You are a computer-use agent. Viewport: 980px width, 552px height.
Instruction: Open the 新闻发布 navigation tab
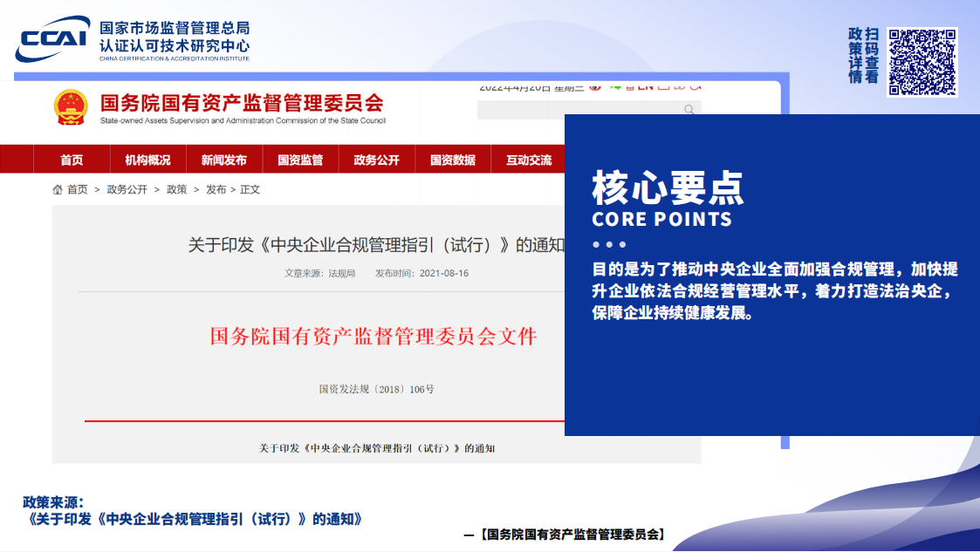tap(223, 160)
